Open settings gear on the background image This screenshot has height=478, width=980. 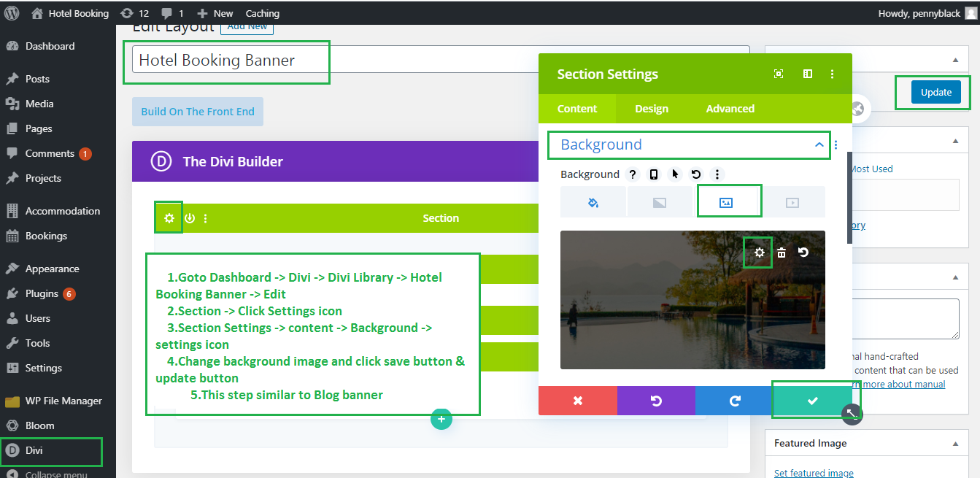coord(760,253)
